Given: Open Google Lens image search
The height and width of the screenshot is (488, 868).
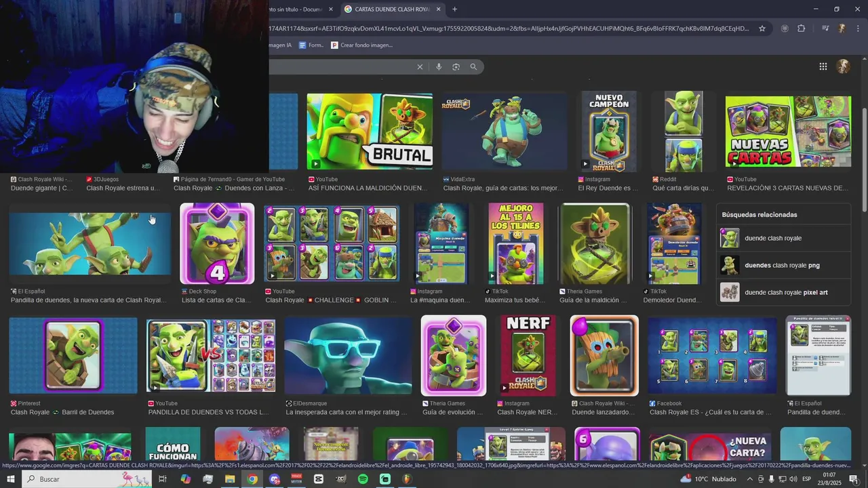Looking at the screenshot, I should [456, 66].
